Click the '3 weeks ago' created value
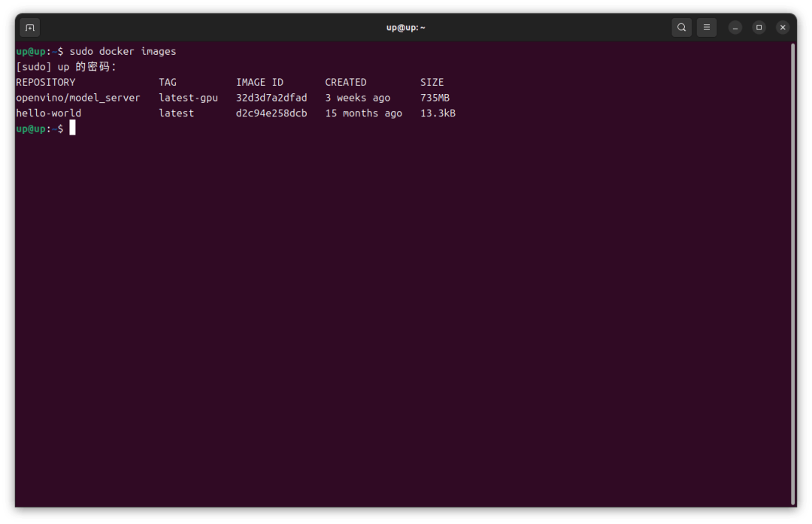Viewport: 812px width, 524px height. 357,98
